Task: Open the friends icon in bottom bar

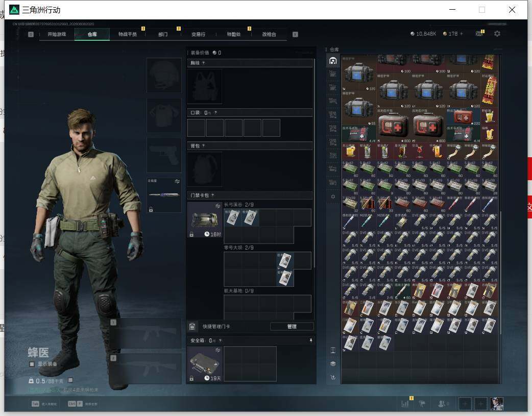Action: (x=443, y=403)
